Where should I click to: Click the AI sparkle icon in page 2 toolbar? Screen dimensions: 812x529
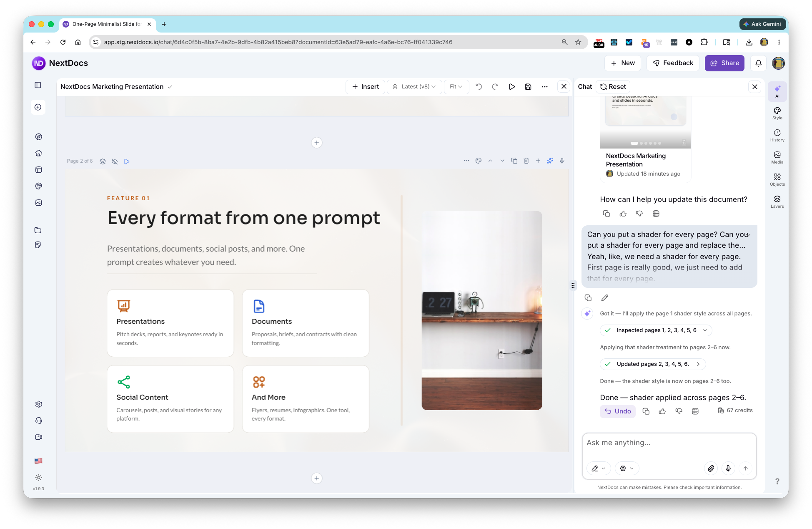(550, 161)
